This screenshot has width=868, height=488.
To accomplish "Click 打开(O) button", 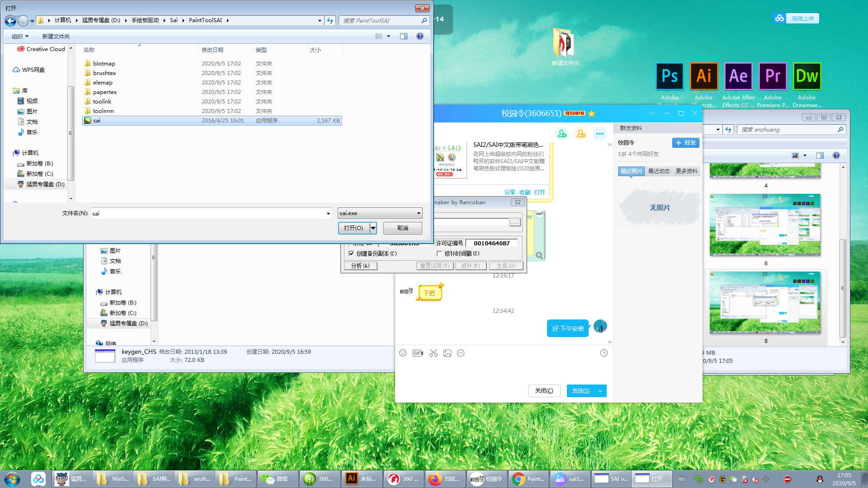I will (354, 228).
